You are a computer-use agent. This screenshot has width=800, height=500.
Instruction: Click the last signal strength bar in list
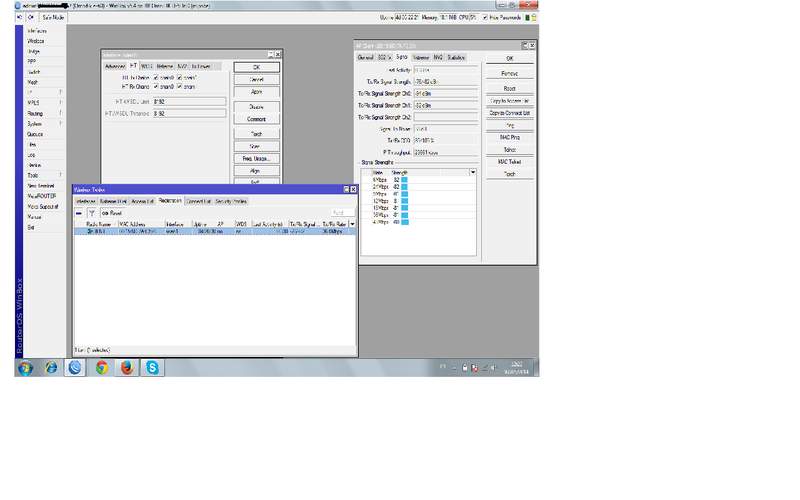pos(404,222)
